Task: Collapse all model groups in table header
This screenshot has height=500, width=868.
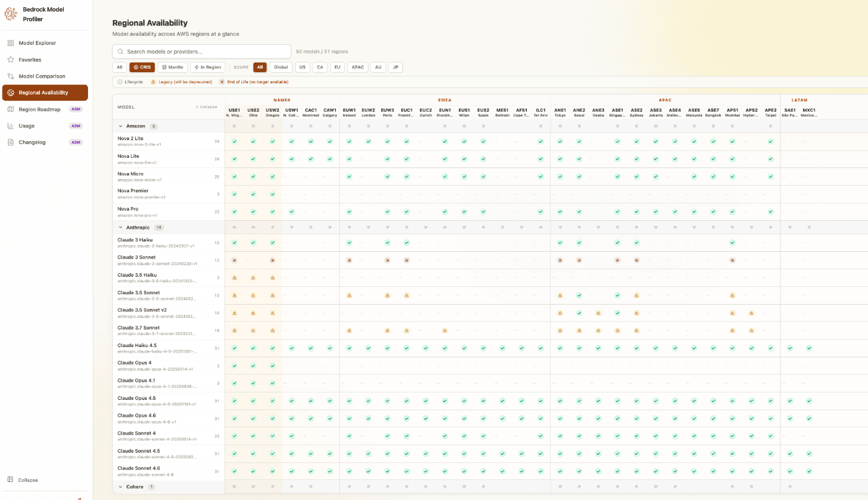Action: (x=206, y=107)
